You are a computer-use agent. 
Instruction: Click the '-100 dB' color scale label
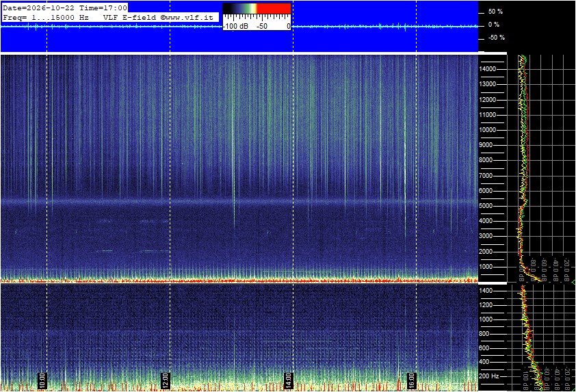pos(235,26)
